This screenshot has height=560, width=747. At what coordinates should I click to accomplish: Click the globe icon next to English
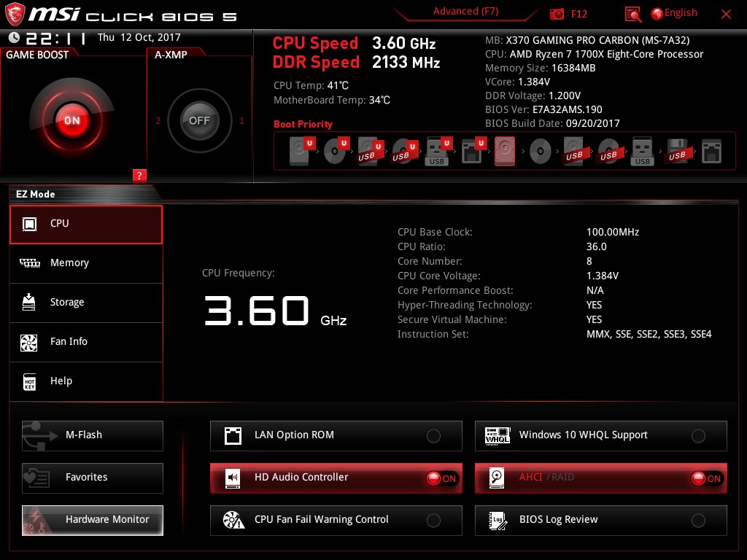tap(657, 14)
